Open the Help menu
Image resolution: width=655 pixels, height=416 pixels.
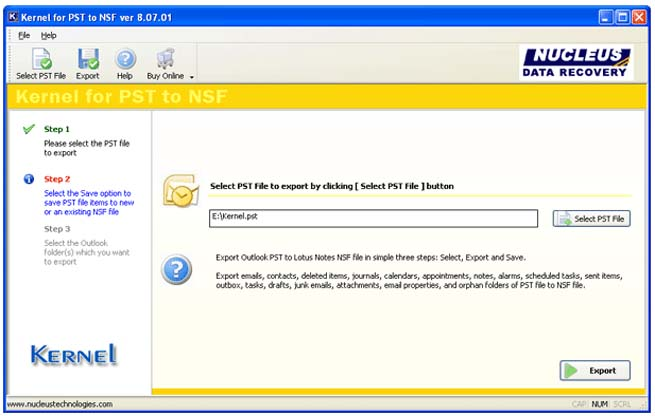[x=48, y=36]
